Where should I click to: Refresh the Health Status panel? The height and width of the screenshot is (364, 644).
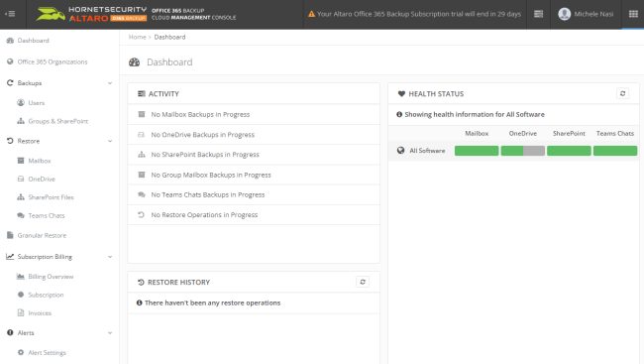tap(622, 94)
